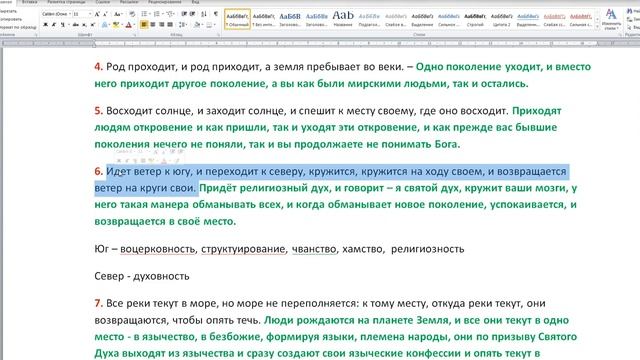Toggle italic formatting

[54, 25]
